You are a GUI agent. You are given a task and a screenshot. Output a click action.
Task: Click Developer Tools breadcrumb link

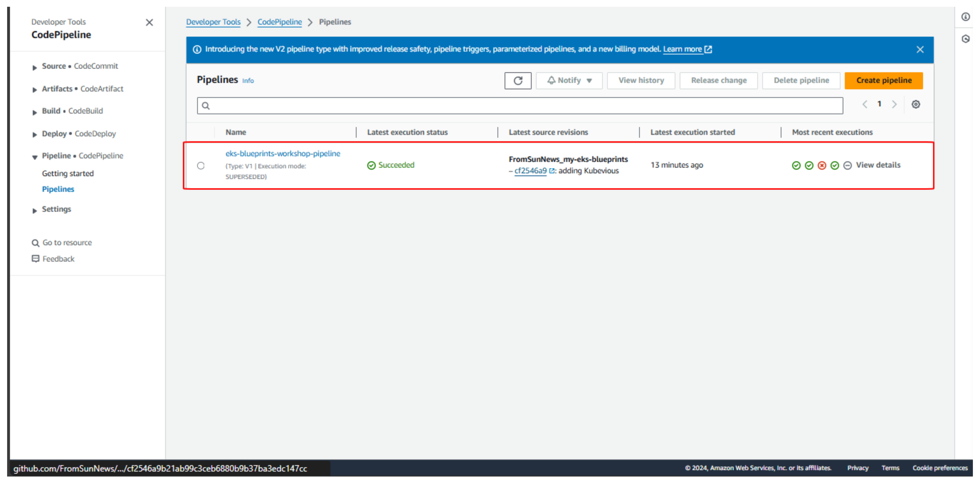(x=213, y=22)
